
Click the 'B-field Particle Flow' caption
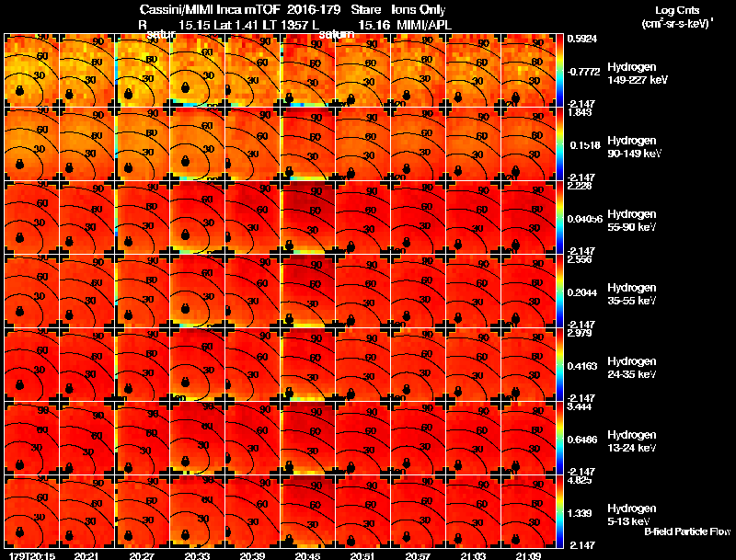687,531
